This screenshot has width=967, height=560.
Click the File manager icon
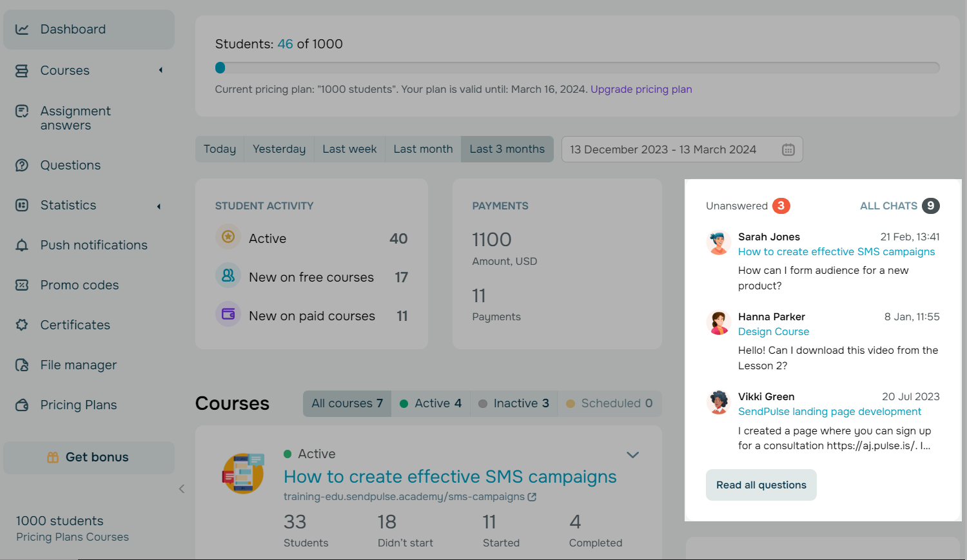coord(22,365)
